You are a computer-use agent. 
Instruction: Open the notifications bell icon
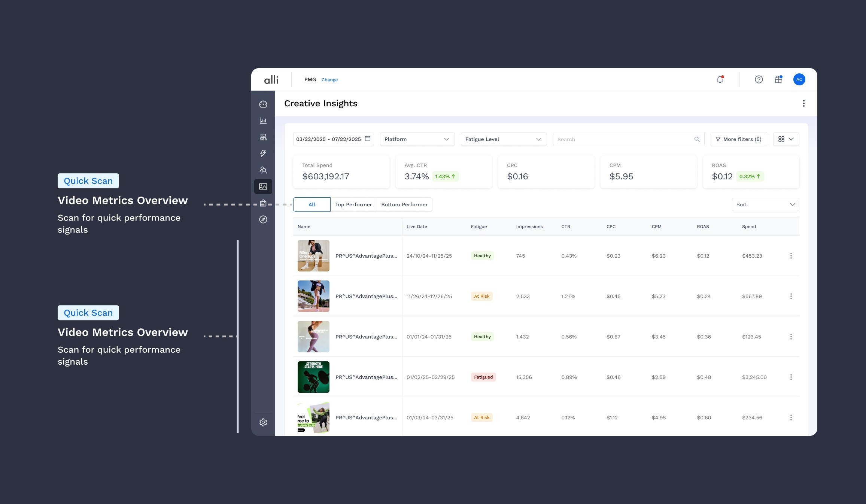click(720, 79)
